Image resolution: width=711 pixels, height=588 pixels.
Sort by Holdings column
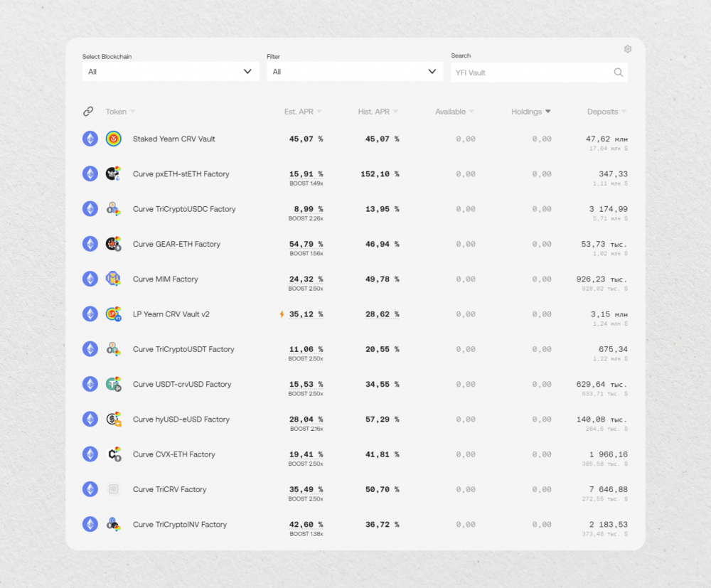530,112
